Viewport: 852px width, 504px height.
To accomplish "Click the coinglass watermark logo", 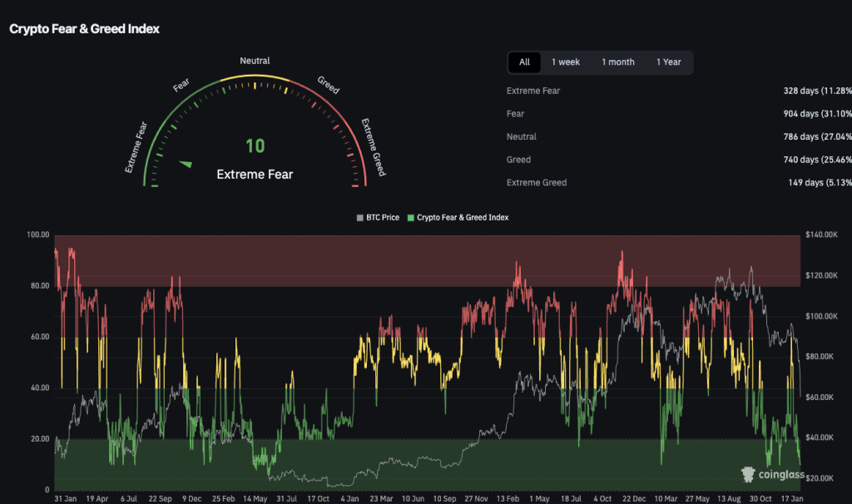I will (771, 474).
